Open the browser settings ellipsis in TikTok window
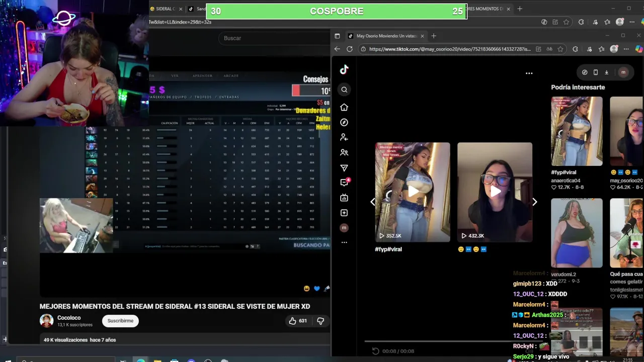 pyautogui.click(x=626, y=49)
